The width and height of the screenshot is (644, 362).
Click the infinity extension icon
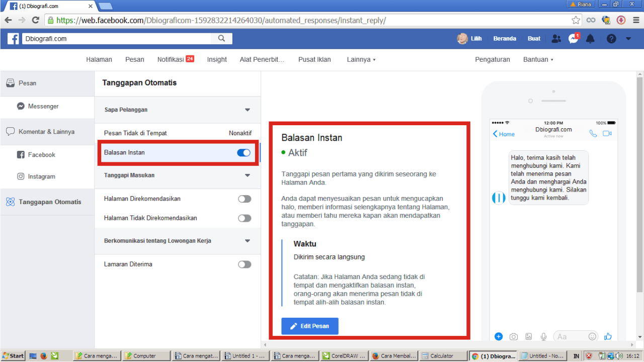pyautogui.click(x=591, y=20)
